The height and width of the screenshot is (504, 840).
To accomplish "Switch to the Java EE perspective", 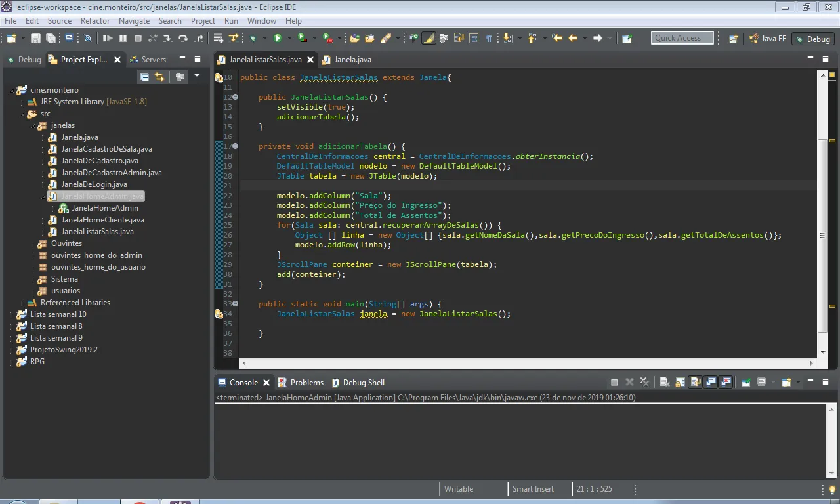I will (768, 39).
